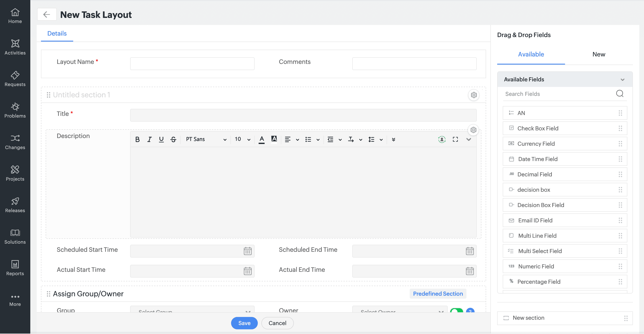
Task: Collapse the Available Fields panel
Action: pyautogui.click(x=622, y=80)
